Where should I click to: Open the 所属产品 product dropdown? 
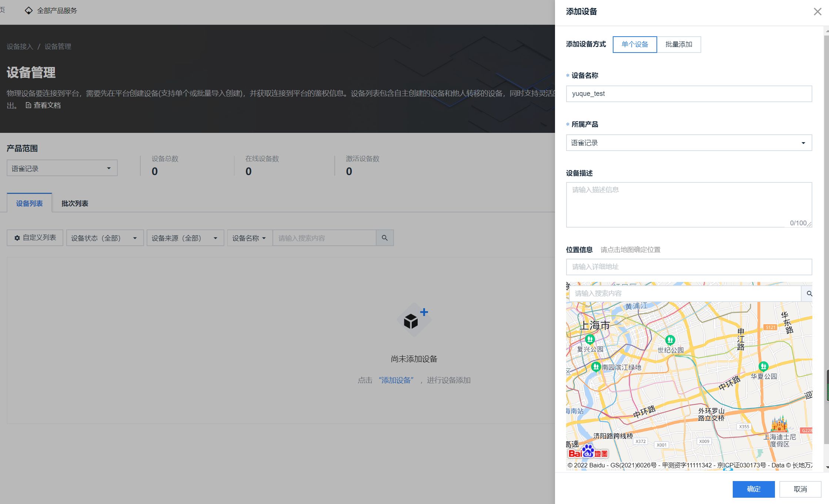coord(689,143)
